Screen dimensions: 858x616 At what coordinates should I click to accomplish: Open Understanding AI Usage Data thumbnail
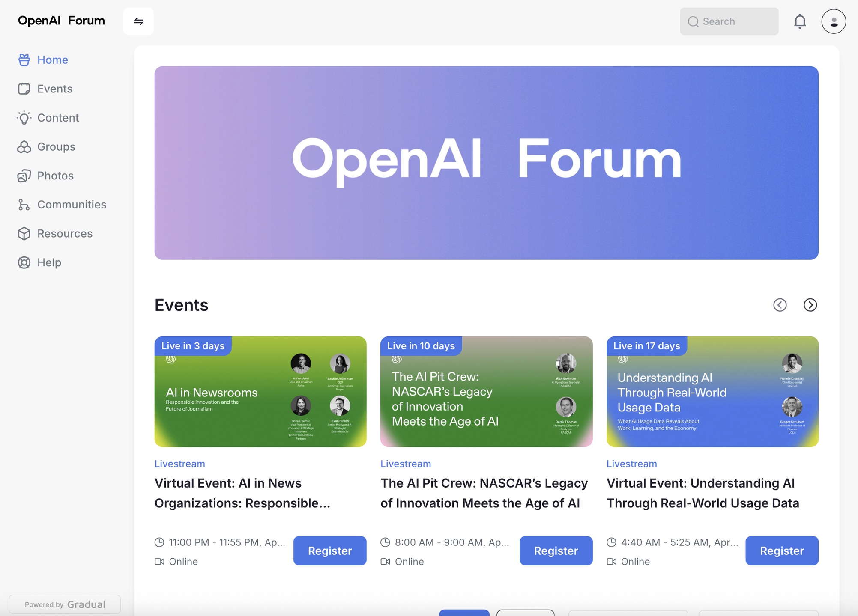[x=712, y=392]
